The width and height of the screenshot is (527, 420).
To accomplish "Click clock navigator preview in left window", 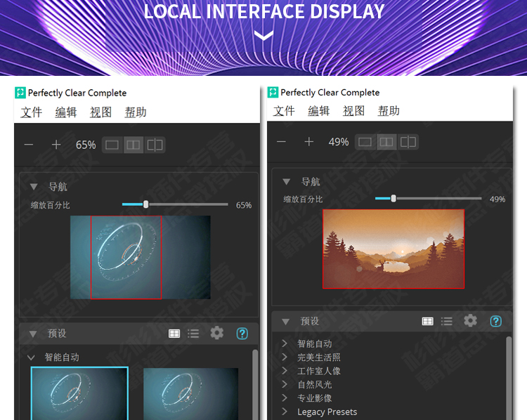I will [x=141, y=257].
